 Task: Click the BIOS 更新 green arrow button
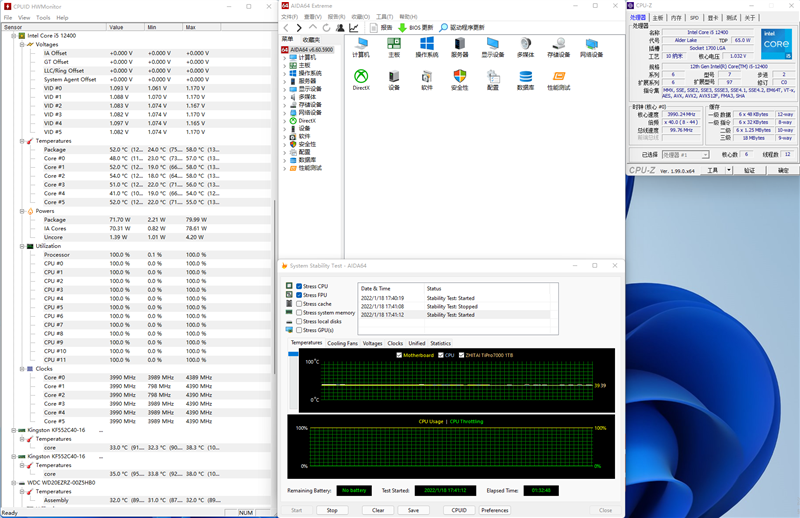coord(415,28)
